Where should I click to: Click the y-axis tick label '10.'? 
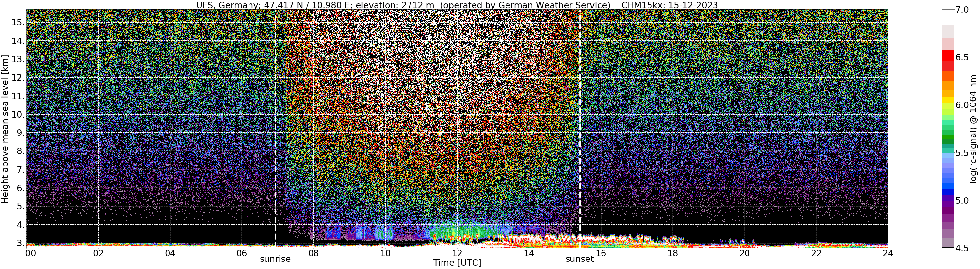pos(18,115)
